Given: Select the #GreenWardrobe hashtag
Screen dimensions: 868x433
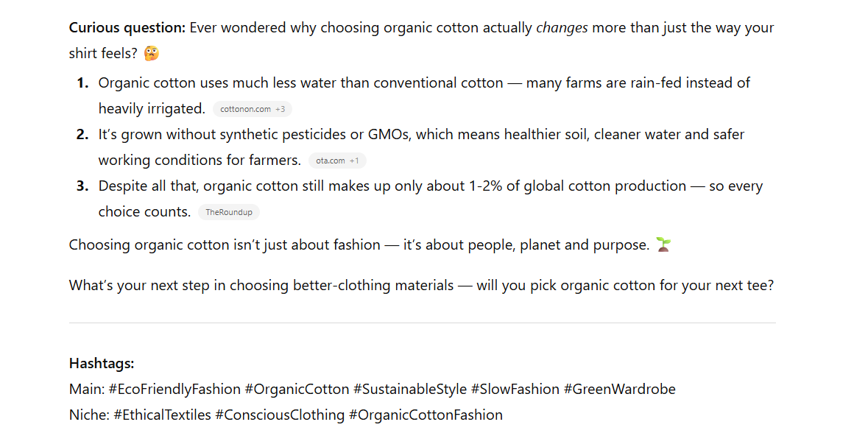Looking at the screenshot, I should 619,390.
